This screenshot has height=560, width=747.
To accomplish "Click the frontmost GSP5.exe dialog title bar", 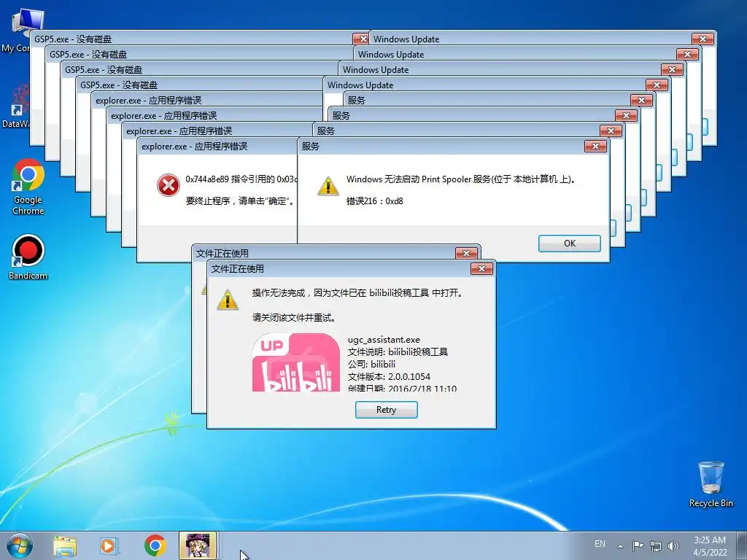I will (x=200, y=85).
